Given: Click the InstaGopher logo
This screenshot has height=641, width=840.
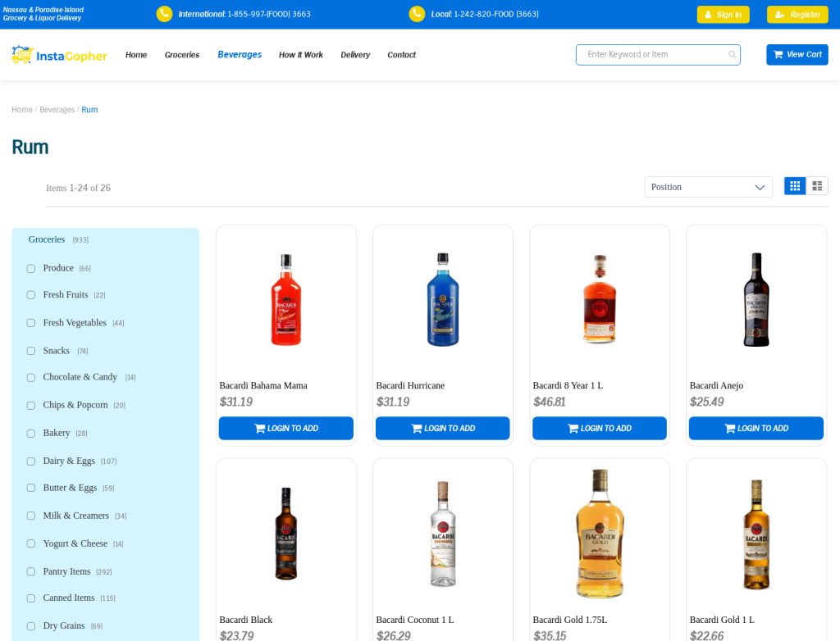Looking at the screenshot, I should coord(59,55).
